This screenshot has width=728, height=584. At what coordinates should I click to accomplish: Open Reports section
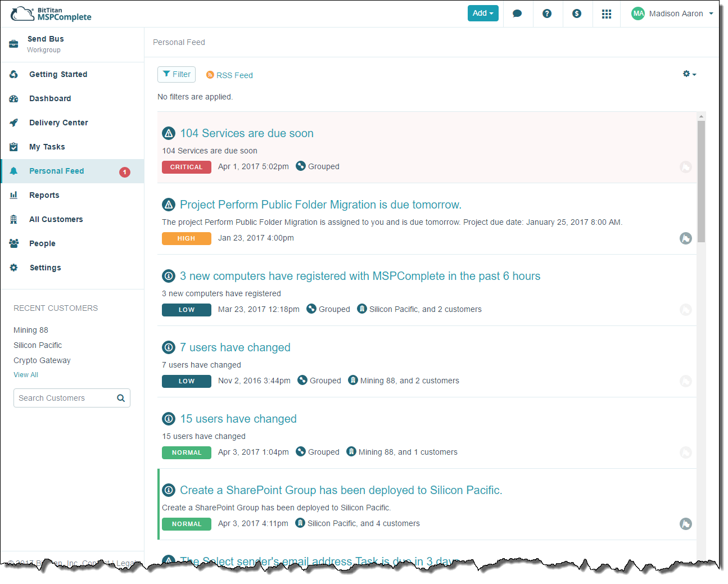tap(44, 195)
